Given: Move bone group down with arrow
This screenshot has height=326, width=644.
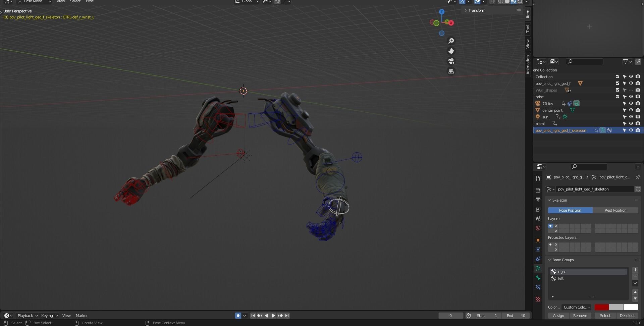Looking at the screenshot, I should click(x=635, y=298).
